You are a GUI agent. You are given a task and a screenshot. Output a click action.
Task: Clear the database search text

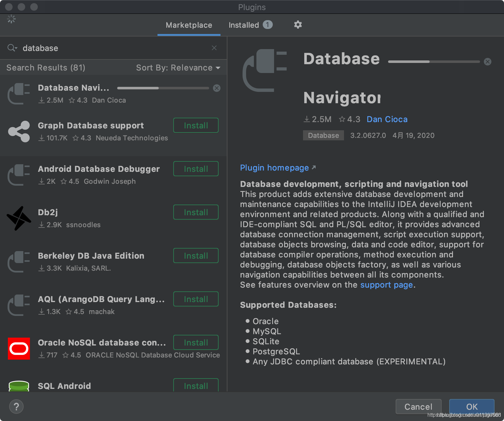(214, 48)
